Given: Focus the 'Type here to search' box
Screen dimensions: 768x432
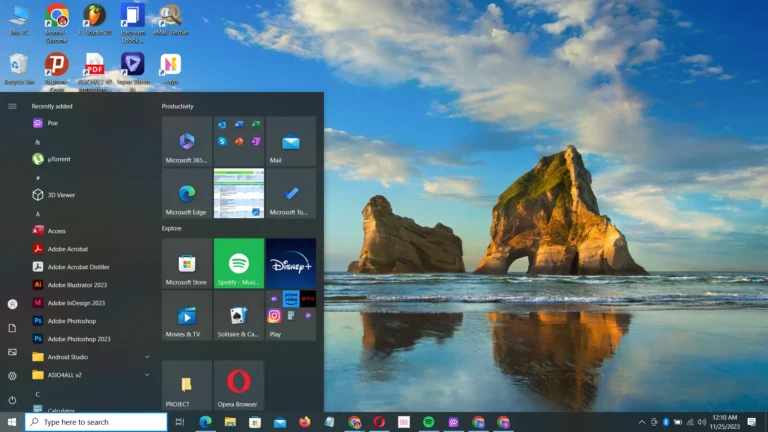Looking at the screenshot, I should (96, 422).
